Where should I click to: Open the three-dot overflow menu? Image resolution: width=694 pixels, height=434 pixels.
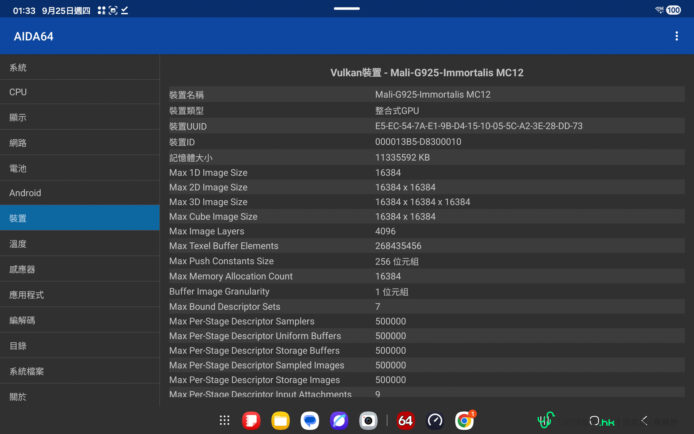(x=676, y=36)
